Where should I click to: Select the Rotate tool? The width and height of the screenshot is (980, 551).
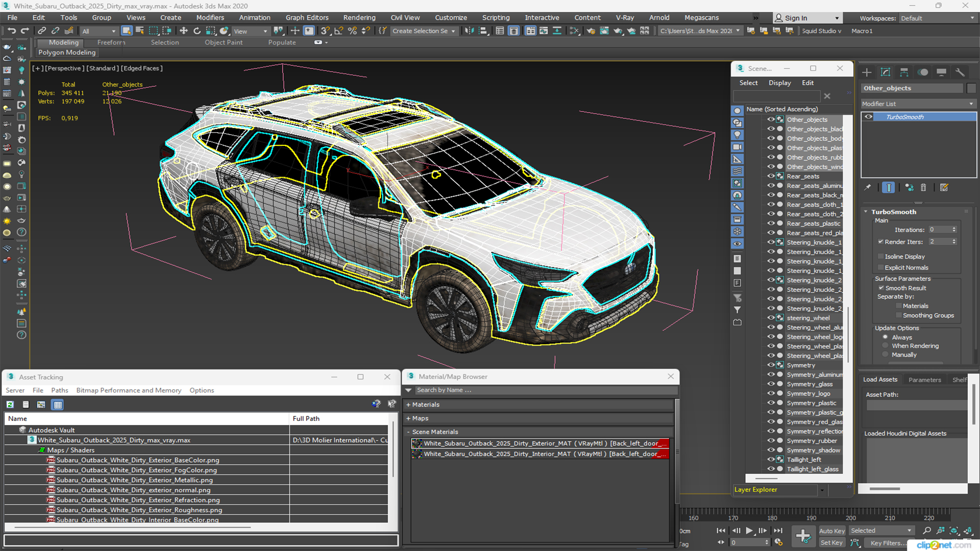[197, 31]
